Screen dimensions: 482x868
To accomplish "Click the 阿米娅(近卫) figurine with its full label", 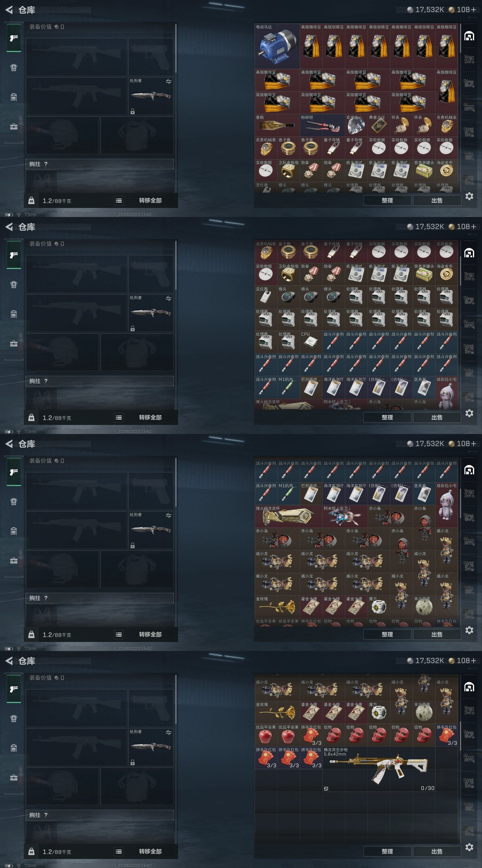I will (x=345, y=516).
